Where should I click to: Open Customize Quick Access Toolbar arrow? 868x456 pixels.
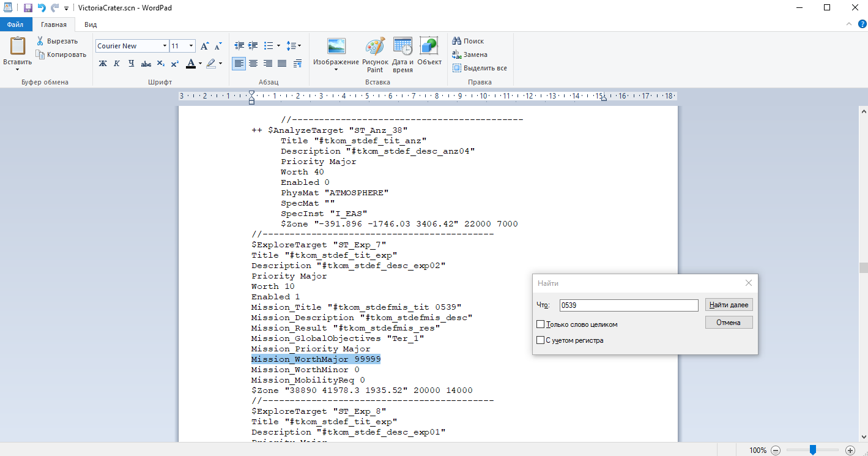(66, 9)
